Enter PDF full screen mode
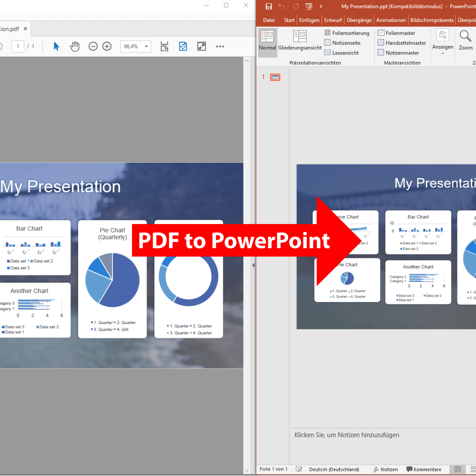This screenshot has height=476, width=476. (x=201, y=46)
